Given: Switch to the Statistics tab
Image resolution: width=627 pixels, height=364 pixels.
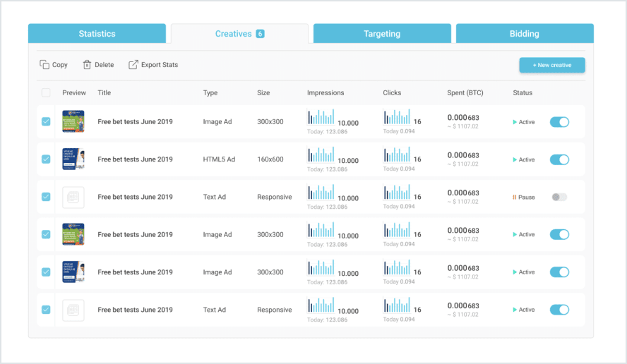Looking at the screenshot, I should [97, 34].
